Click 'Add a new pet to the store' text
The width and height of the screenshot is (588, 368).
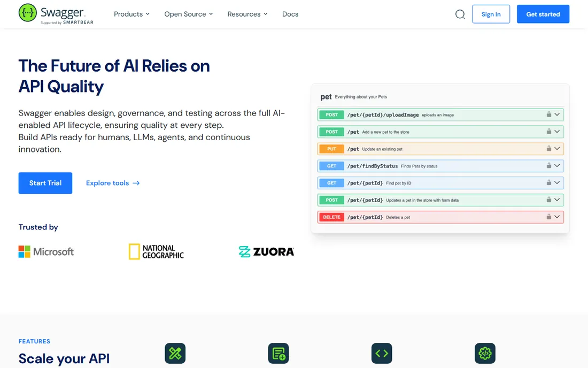click(x=385, y=132)
